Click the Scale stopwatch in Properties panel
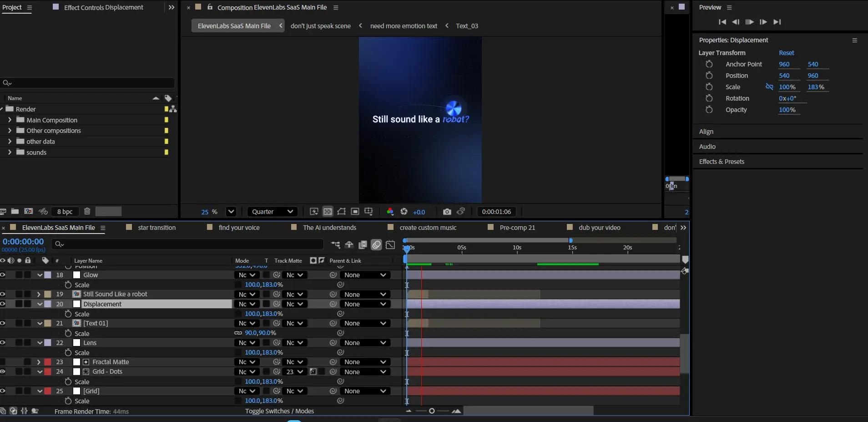Viewport: 868px width, 422px height. point(709,87)
